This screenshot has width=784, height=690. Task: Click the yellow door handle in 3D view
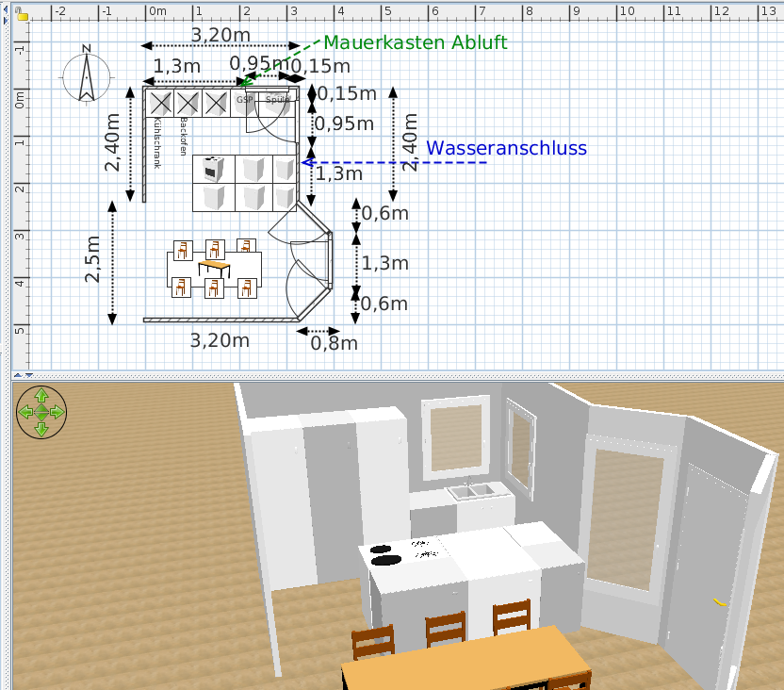(720, 601)
